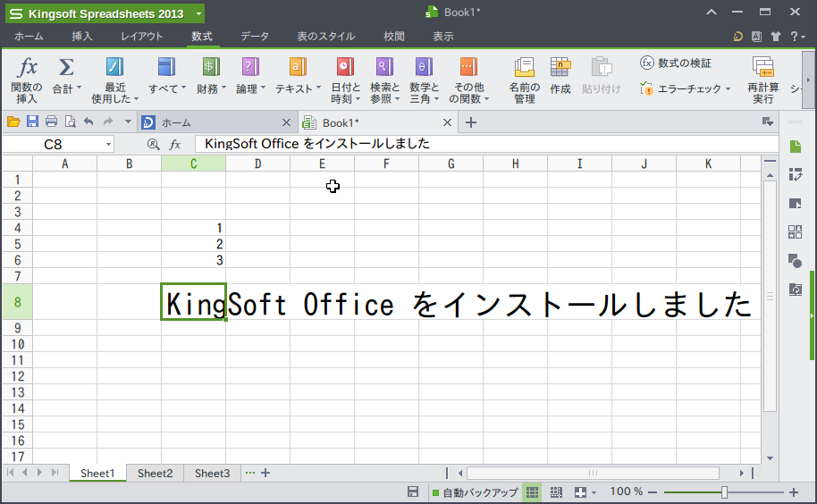Open the 校閲 ribbon tab
Image resolution: width=817 pixels, height=504 pixels.
pos(394,37)
